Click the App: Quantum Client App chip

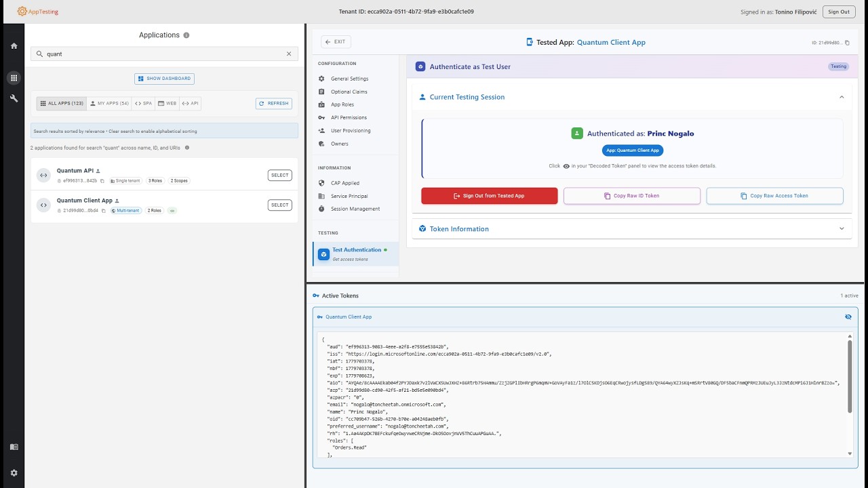(x=632, y=150)
